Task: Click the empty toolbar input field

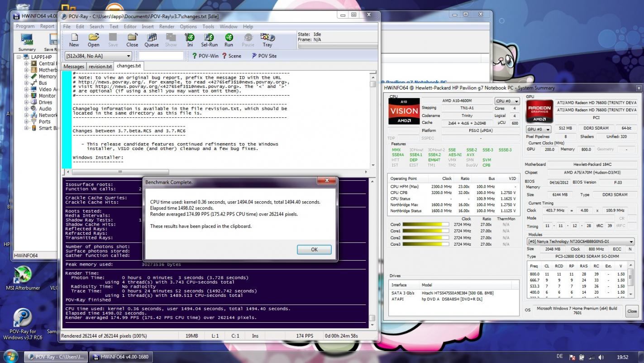Action: (x=161, y=56)
